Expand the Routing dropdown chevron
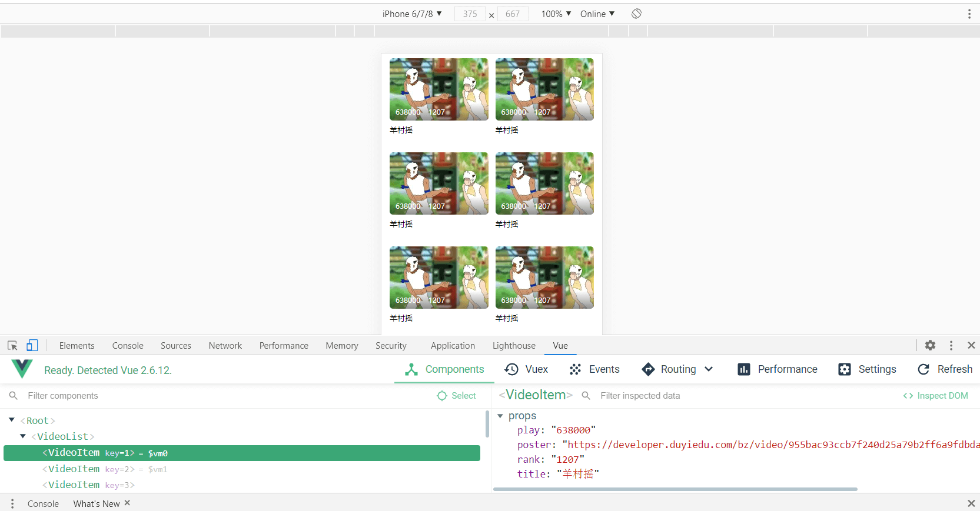 coord(709,369)
